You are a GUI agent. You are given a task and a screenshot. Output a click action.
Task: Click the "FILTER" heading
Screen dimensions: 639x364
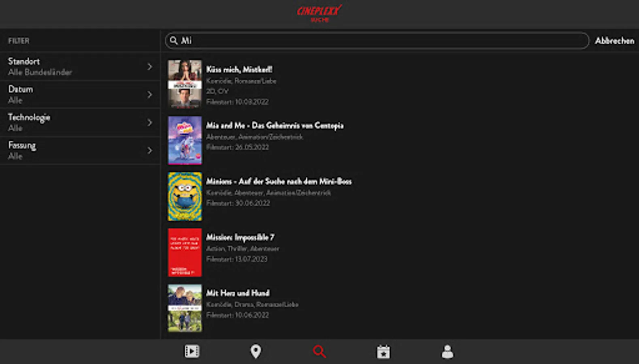point(19,41)
